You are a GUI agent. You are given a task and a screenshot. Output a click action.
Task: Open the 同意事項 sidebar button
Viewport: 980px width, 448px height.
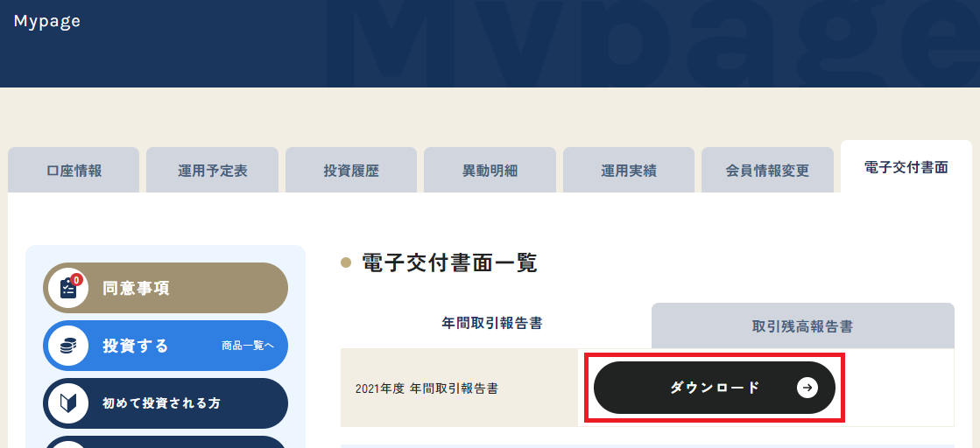tap(166, 288)
